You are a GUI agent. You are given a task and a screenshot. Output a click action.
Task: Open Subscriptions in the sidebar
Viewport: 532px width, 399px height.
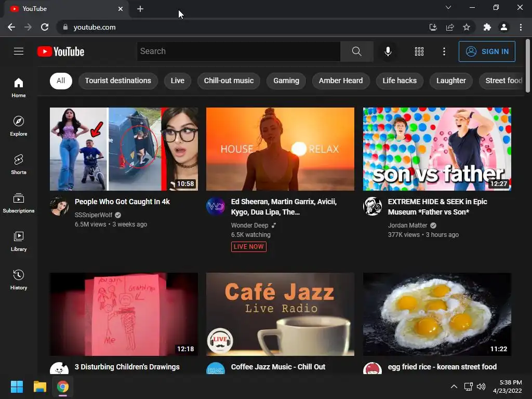(19, 203)
